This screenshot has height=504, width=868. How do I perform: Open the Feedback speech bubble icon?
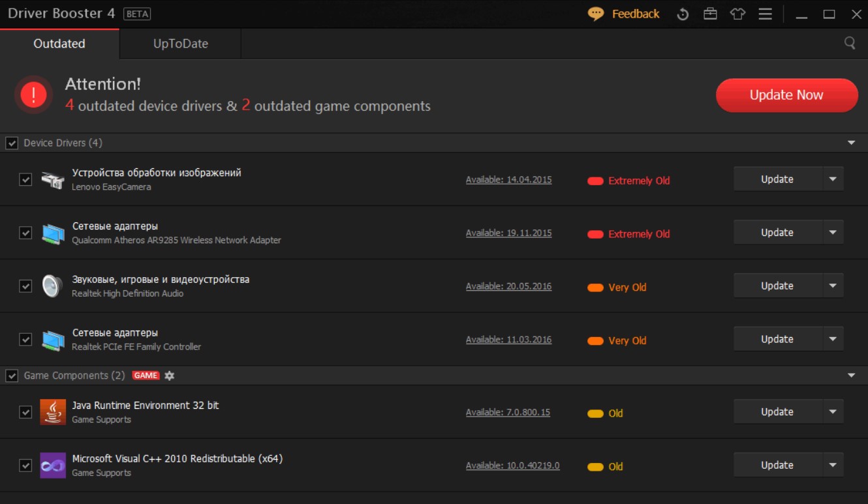(x=595, y=14)
